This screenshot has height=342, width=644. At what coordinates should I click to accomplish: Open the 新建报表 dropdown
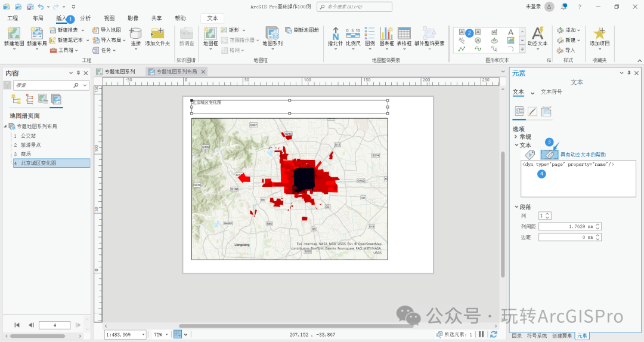tap(82, 30)
